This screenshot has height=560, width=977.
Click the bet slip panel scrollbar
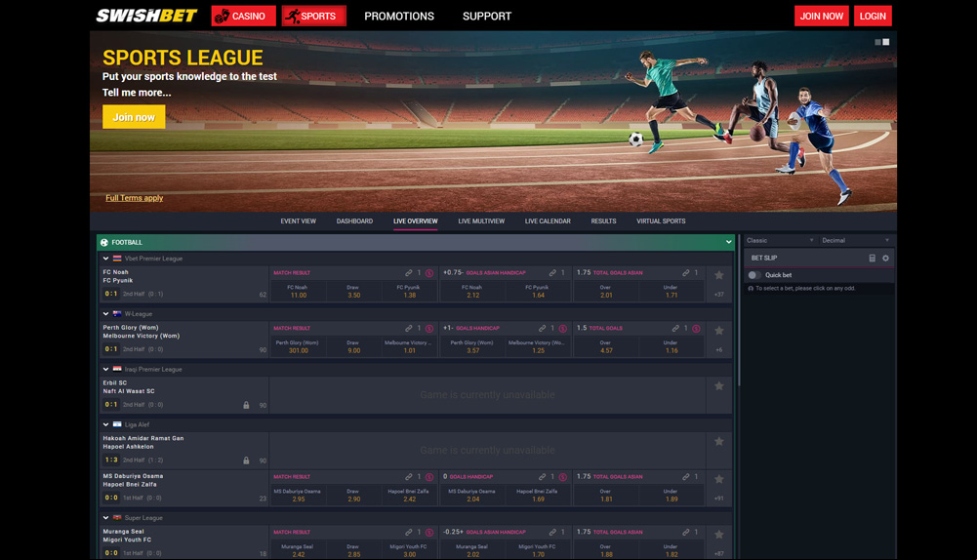(739, 311)
